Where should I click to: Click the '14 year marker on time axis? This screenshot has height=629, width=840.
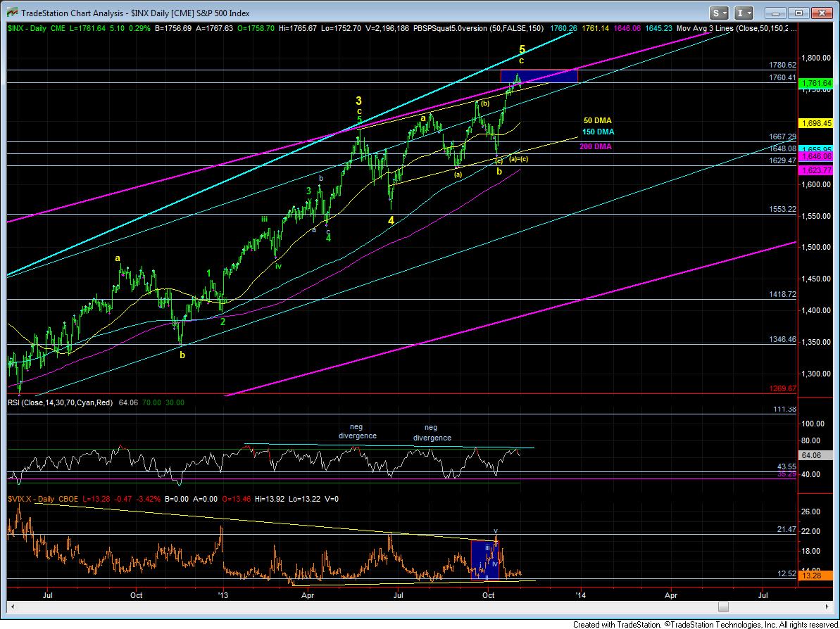(579, 595)
